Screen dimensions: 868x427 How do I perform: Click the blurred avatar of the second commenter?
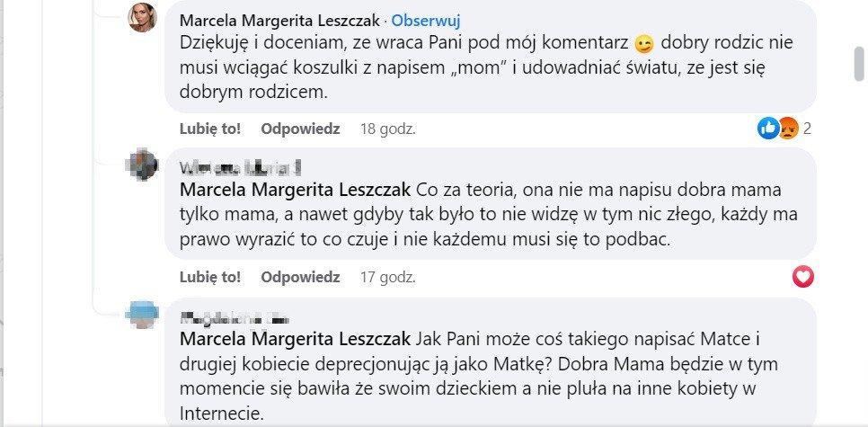coord(143,165)
